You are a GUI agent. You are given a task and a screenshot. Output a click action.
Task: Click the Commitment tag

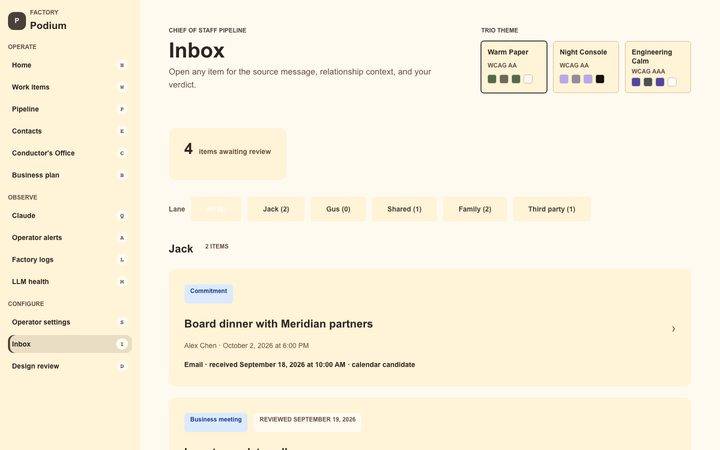pyautogui.click(x=208, y=292)
